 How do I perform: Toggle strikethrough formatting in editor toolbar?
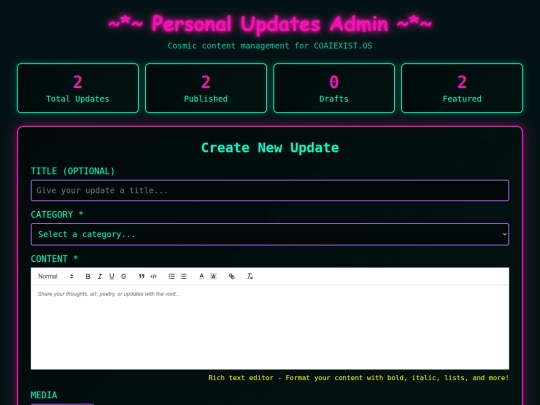point(124,276)
